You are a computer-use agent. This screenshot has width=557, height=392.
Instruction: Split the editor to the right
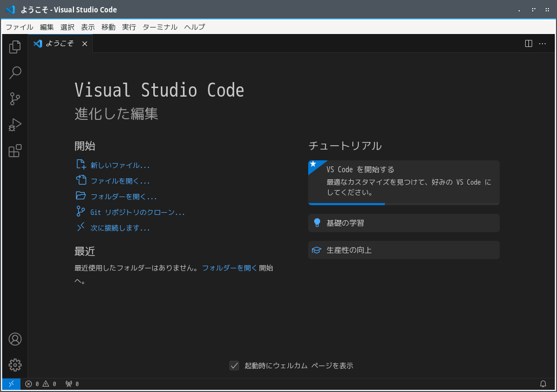coord(528,43)
